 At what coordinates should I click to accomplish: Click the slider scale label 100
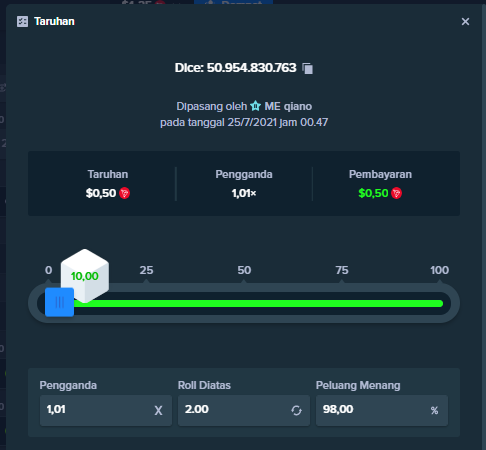click(x=439, y=270)
